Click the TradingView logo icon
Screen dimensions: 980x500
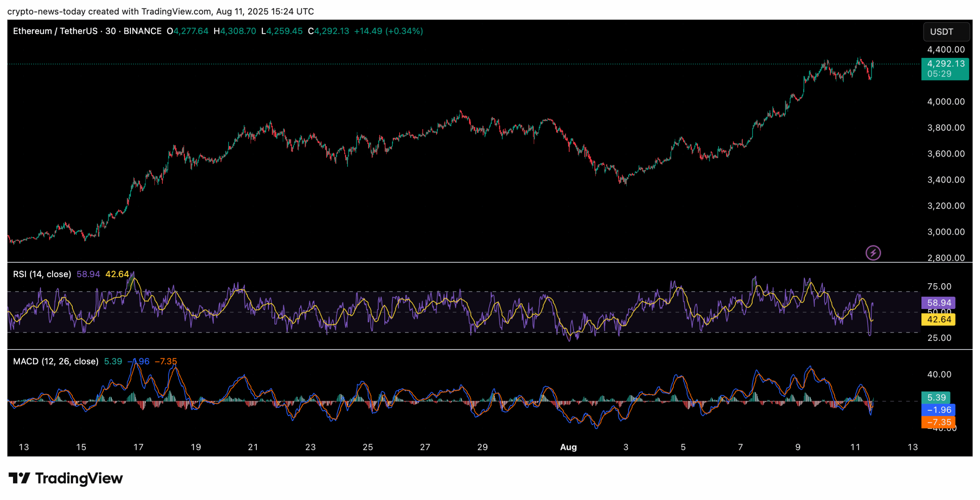pos(19,478)
